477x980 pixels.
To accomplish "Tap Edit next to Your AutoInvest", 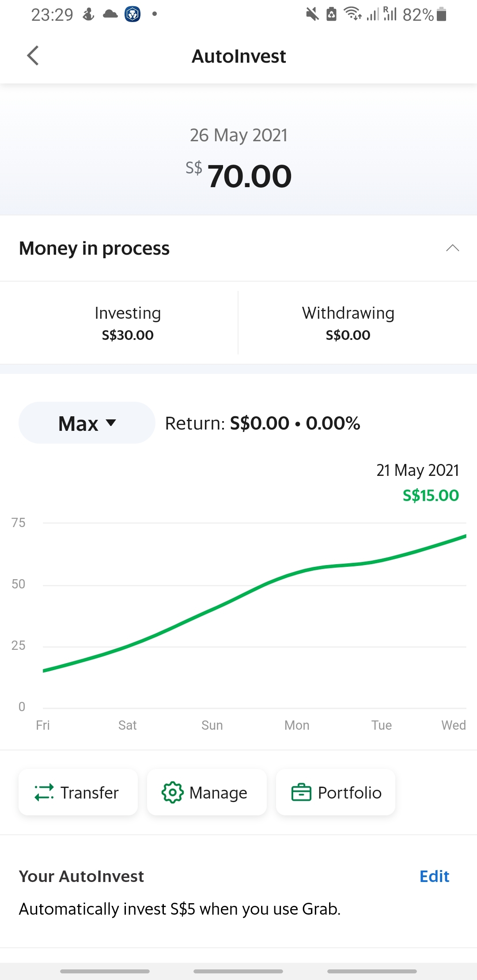I will point(434,876).
